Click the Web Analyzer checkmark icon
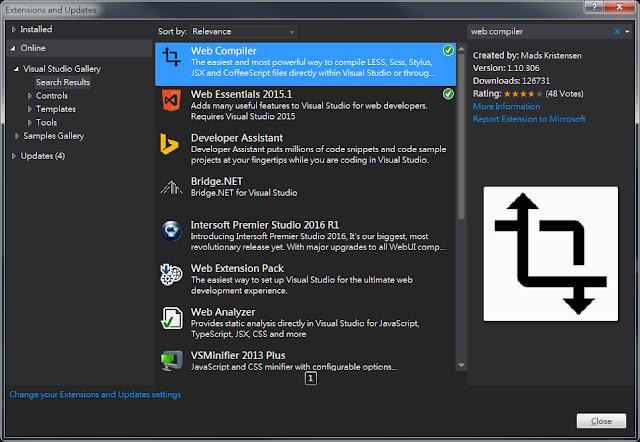 click(171, 318)
